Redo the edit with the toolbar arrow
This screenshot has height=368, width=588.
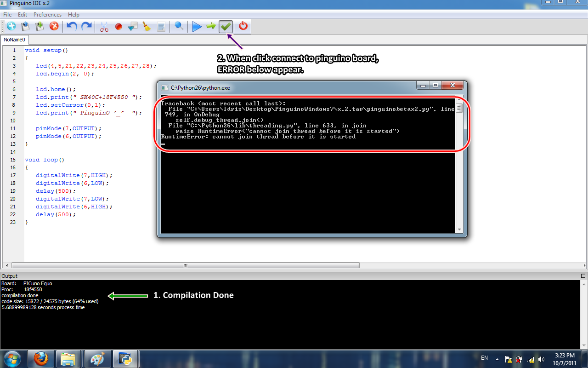pos(86,27)
